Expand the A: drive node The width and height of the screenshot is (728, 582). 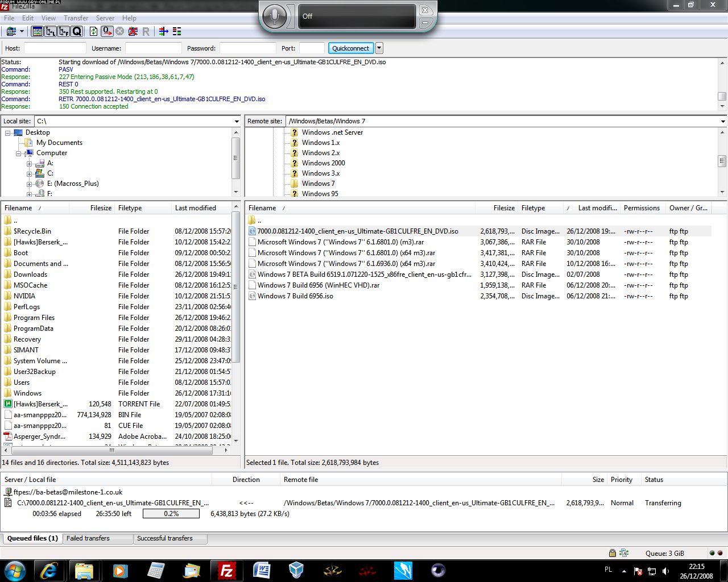coord(29,164)
